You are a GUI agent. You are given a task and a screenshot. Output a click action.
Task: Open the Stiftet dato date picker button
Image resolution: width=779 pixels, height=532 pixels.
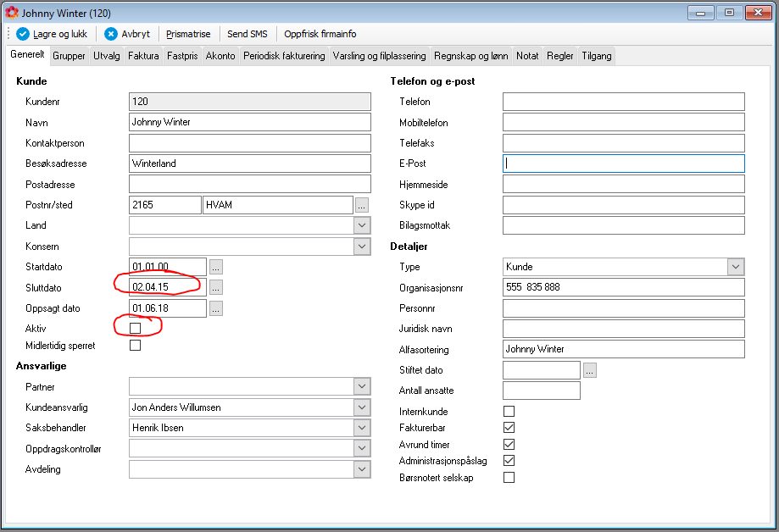[x=590, y=370]
